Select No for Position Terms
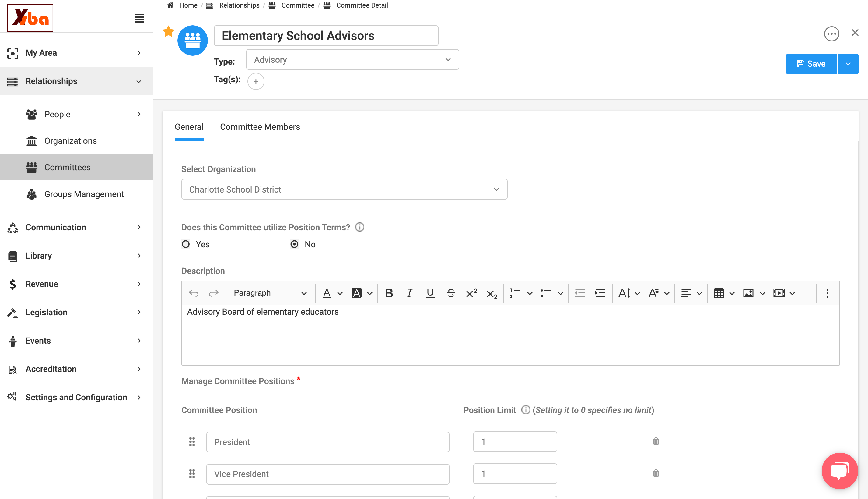868x499 pixels. pos(294,244)
